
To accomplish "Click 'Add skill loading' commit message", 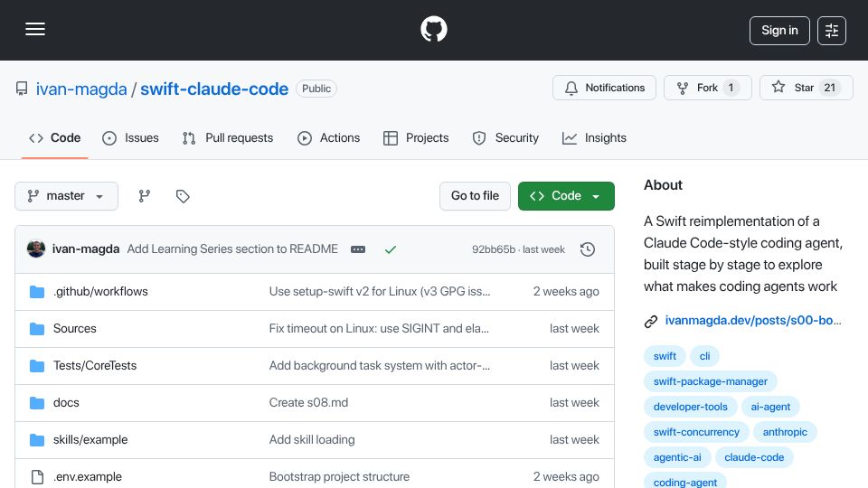I will (312, 440).
